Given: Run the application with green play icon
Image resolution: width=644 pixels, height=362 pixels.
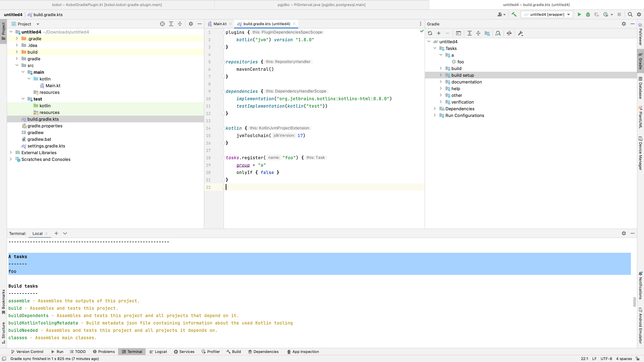Looking at the screenshot, I should click(579, 14).
